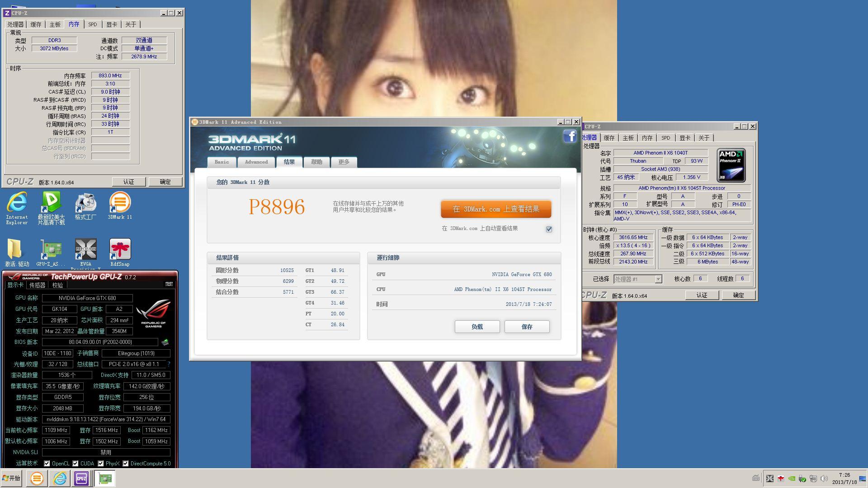Screen dimensions: 868x488
Task: Open 缓存 tab in the processor CPU-Z window
Action: (x=609, y=138)
